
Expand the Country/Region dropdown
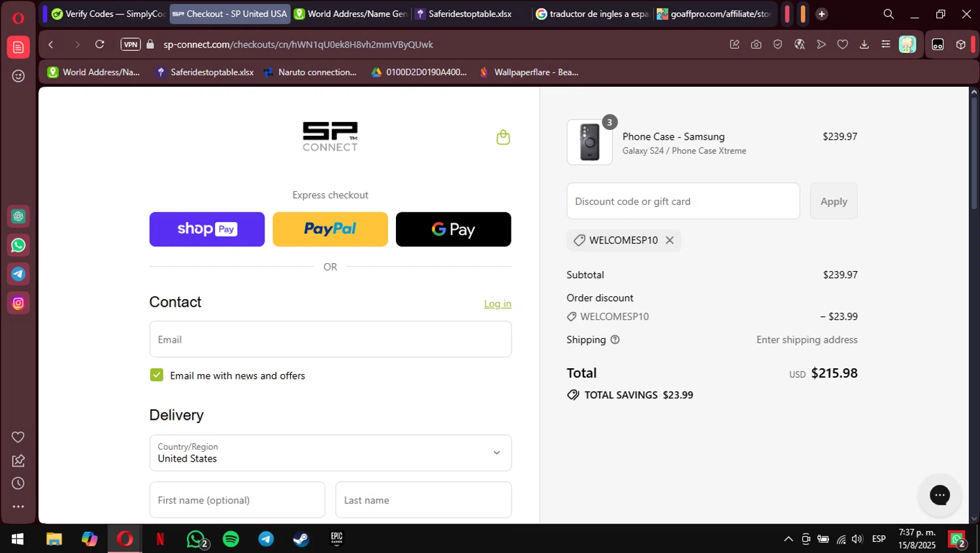click(x=331, y=452)
